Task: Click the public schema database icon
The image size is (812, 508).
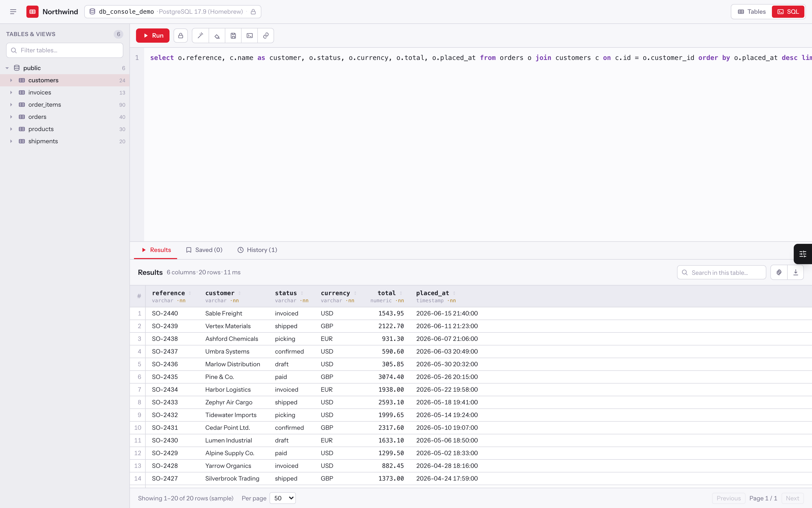Action: [17, 68]
